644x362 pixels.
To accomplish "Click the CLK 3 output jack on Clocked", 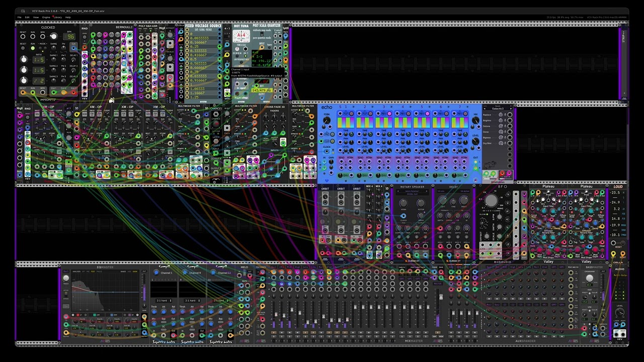I will [x=73, y=93].
